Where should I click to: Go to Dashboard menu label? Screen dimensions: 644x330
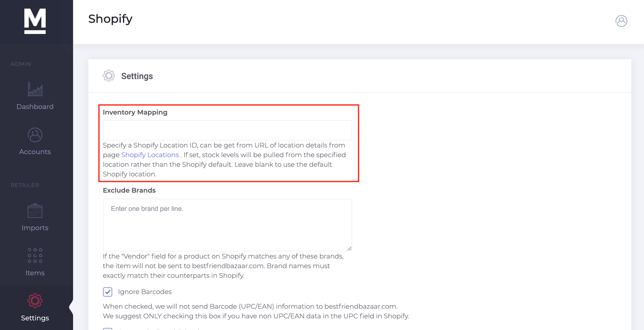(35, 106)
